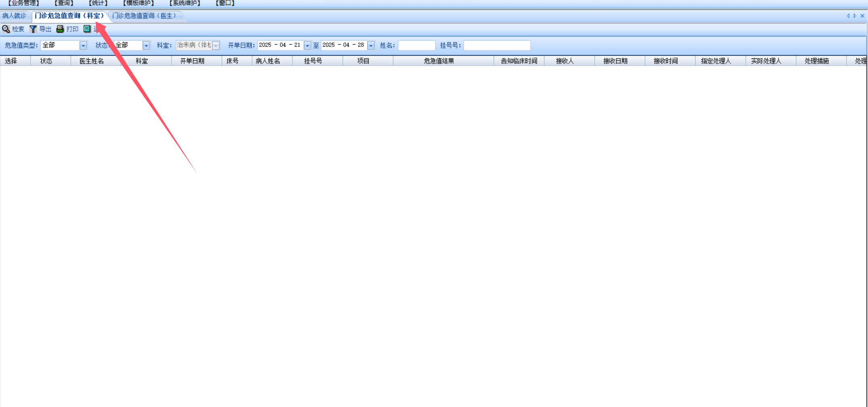The height and width of the screenshot is (407, 868).
Task: Open the 【业务管理】 menu
Action: pyautogui.click(x=24, y=3)
